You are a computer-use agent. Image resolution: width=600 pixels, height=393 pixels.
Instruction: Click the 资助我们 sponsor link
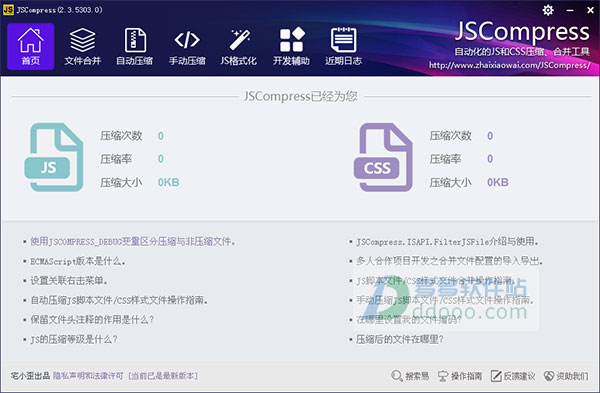click(566, 376)
